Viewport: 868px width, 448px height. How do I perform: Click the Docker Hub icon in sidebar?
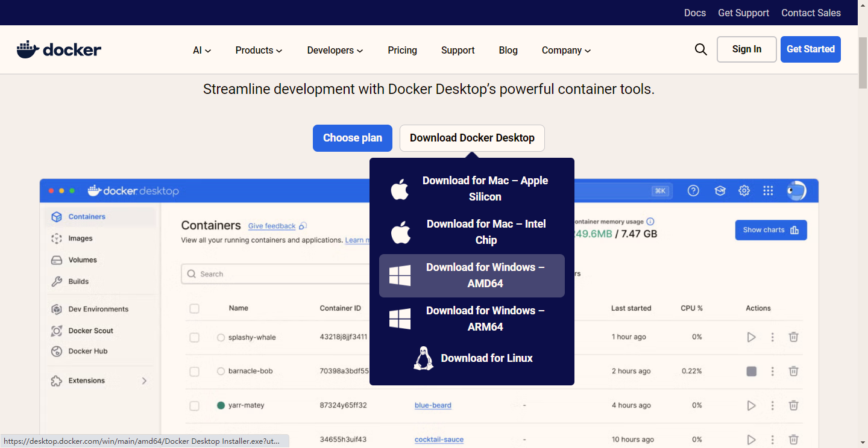coord(57,351)
